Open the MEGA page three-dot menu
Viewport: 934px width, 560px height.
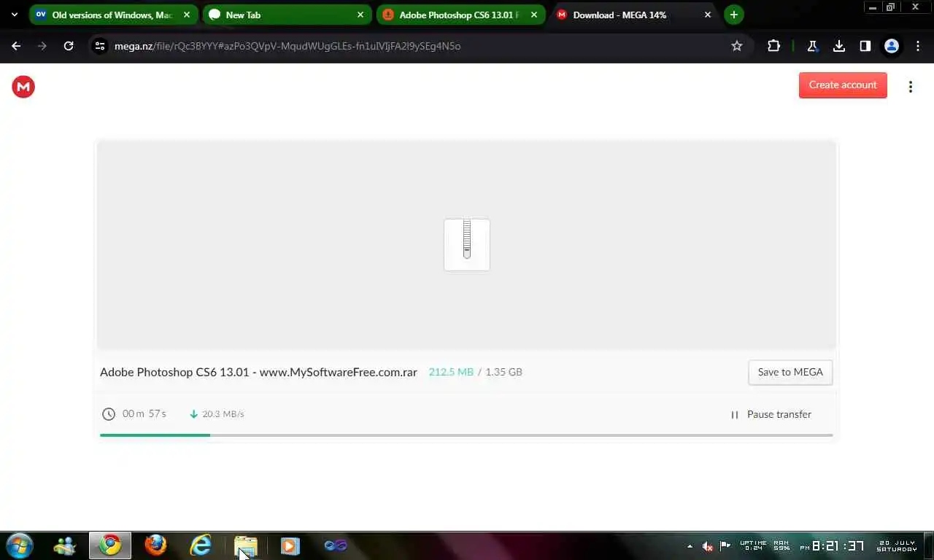pos(910,87)
